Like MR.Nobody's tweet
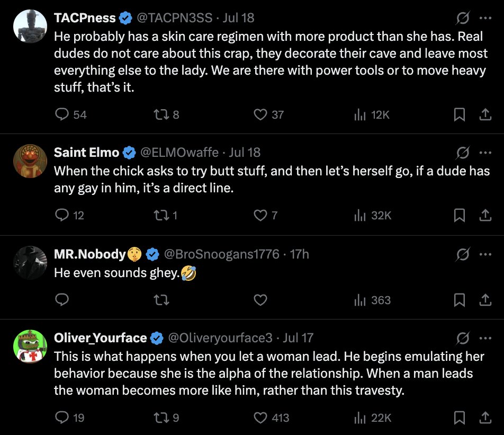 click(260, 300)
